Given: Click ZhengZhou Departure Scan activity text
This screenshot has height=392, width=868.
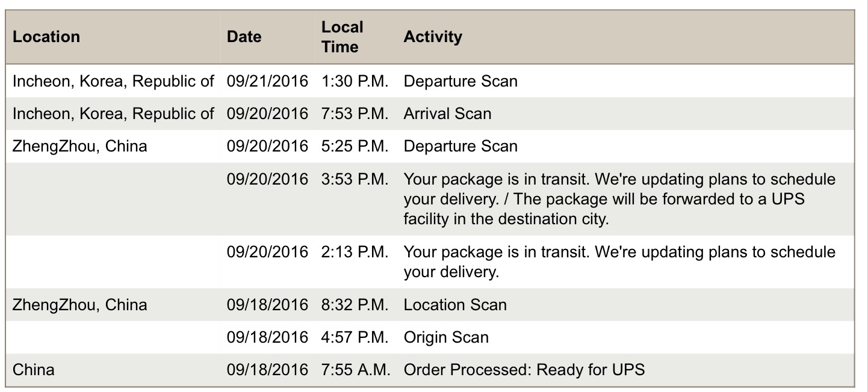Looking at the screenshot, I should point(460,146).
